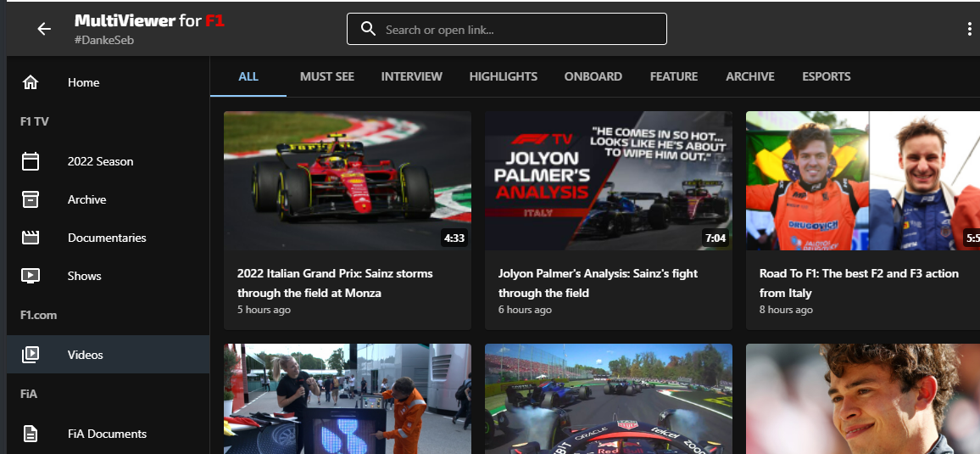Click the F1.com section header
The width and height of the screenshot is (980, 454).
[39, 315]
